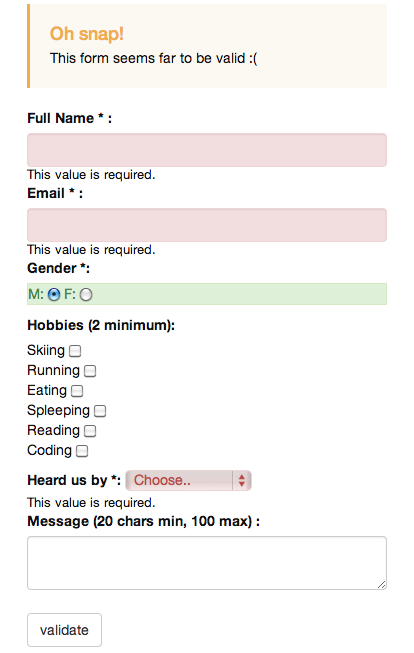The image size is (414, 653).
Task: Click the textarea resize handle
Action: click(382, 585)
